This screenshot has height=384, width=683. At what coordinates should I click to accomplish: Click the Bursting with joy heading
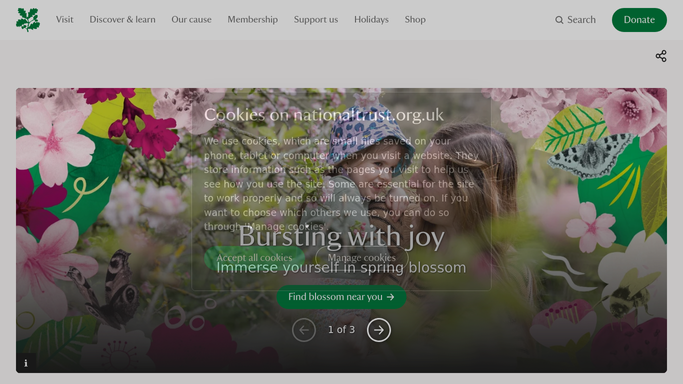pos(342,237)
